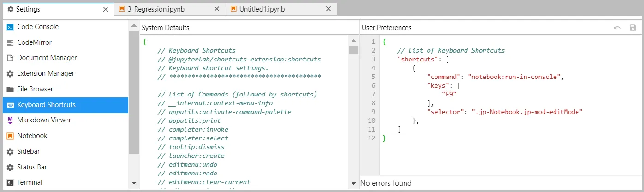Close the Untitled1.ipynb tab
Screen dimensions: 644x192
tap(328, 9)
